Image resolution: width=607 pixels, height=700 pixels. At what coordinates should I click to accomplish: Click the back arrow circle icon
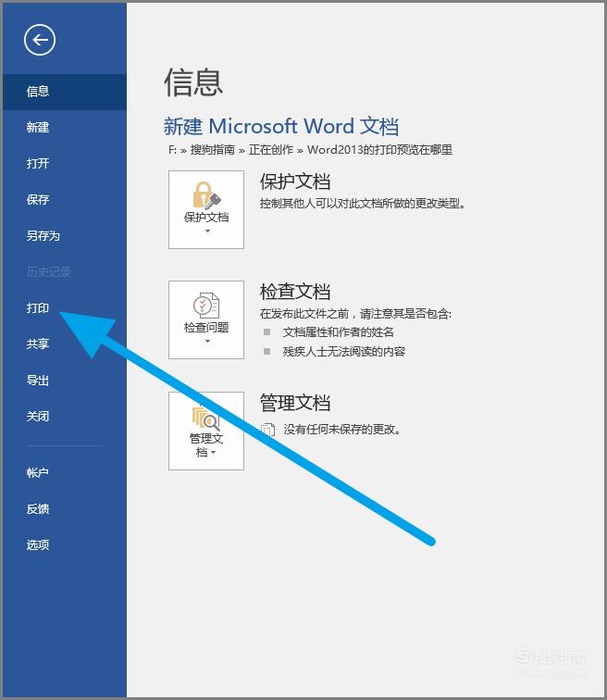pos(40,40)
